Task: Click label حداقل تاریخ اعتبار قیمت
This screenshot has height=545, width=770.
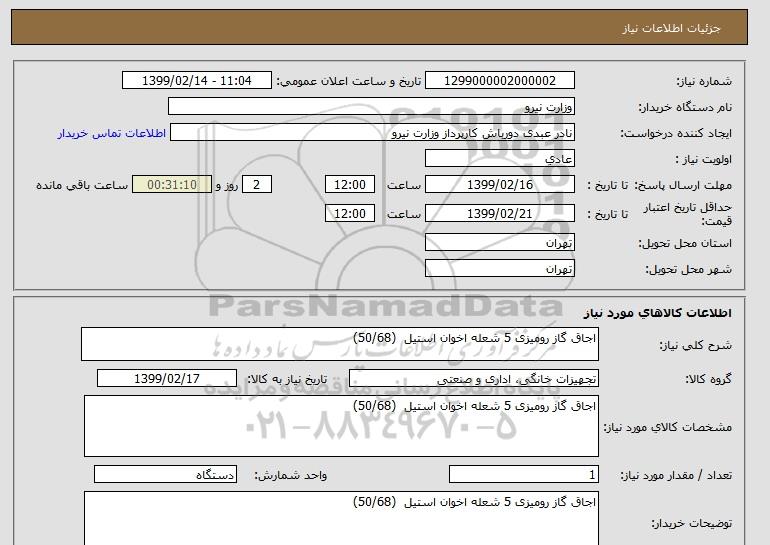Action: coord(688,214)
